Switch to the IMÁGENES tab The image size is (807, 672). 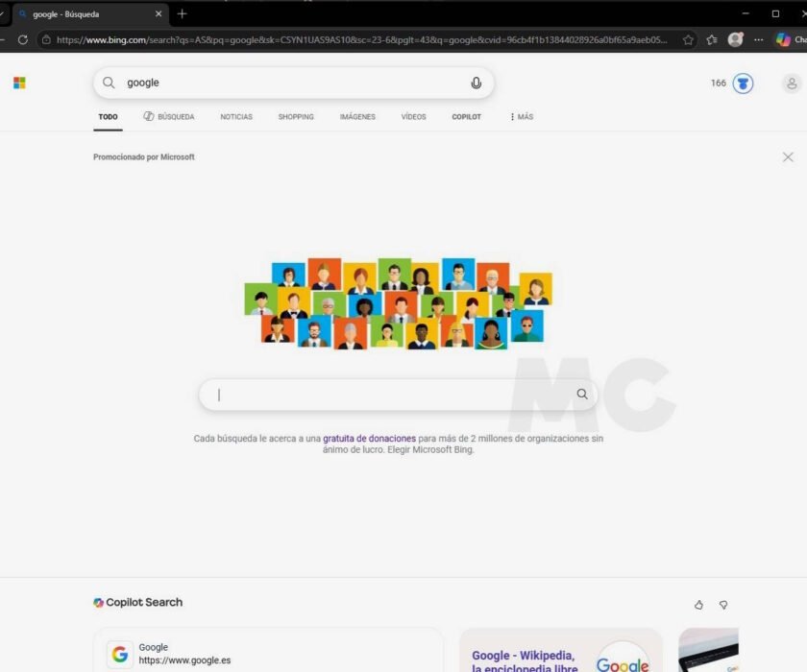coord(357,117)
